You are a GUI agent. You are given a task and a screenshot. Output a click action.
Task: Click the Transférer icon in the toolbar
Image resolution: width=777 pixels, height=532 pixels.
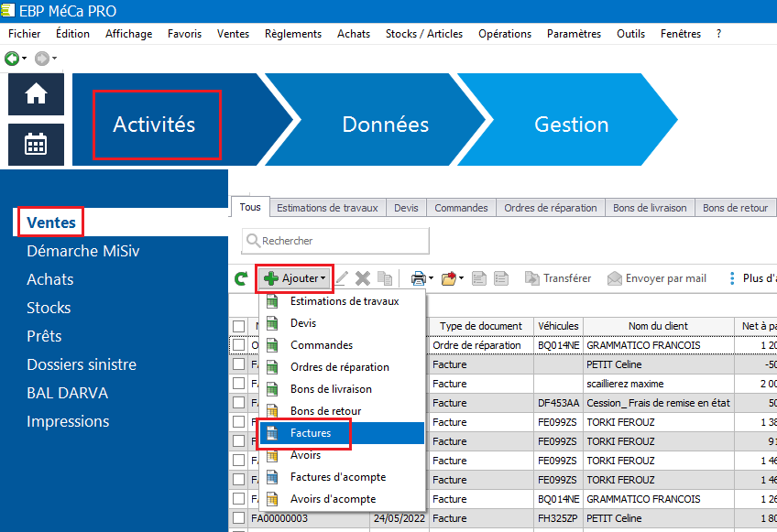point(531,278)
